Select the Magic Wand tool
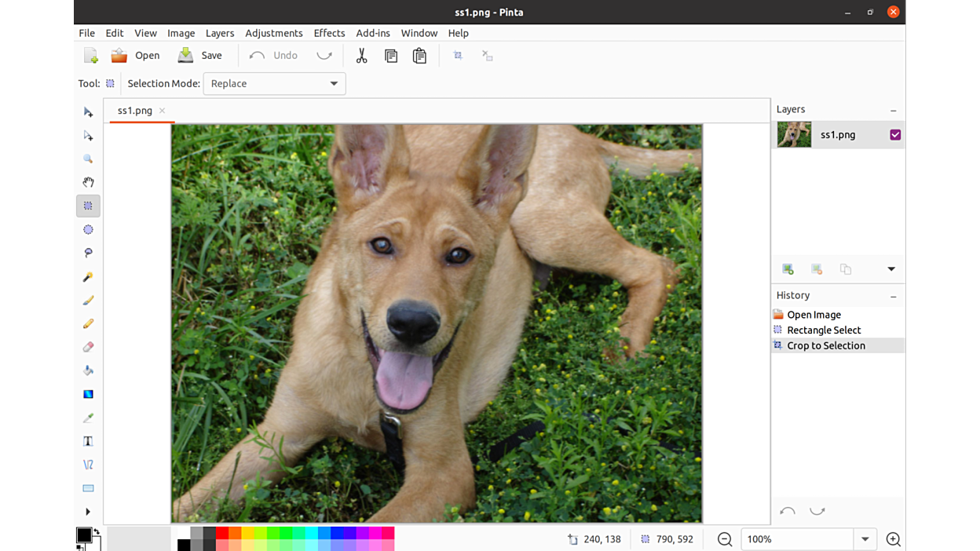Screen dimensions: 980x551 click(88, 277)
